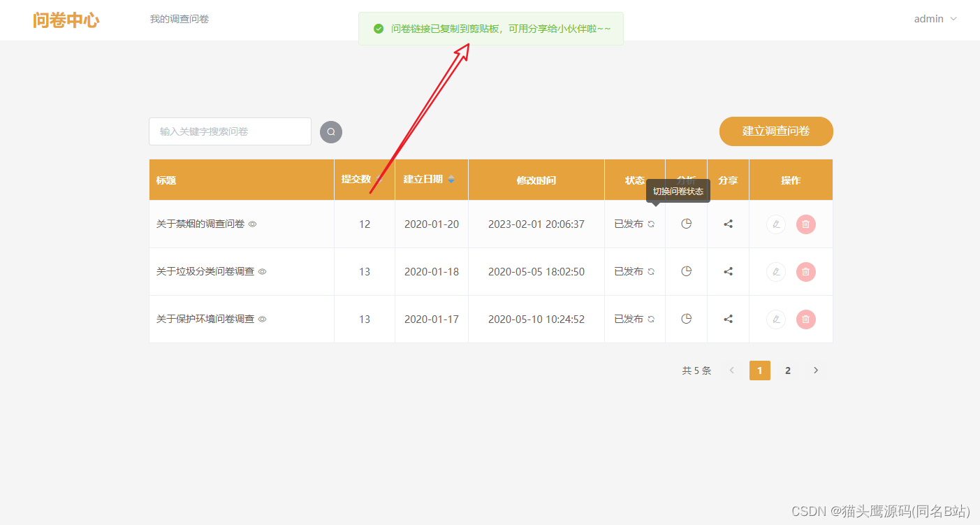Toggle status of 关于禁烟的调查问卷
The image size is (980, 525).
click(651, 224)
